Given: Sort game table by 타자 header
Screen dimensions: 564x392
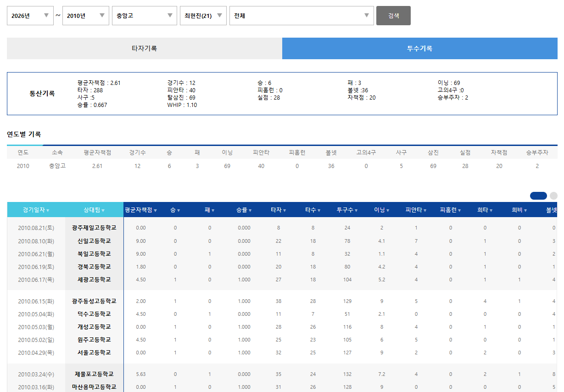Looking at the screenshot, I should (x=279, y=210).
